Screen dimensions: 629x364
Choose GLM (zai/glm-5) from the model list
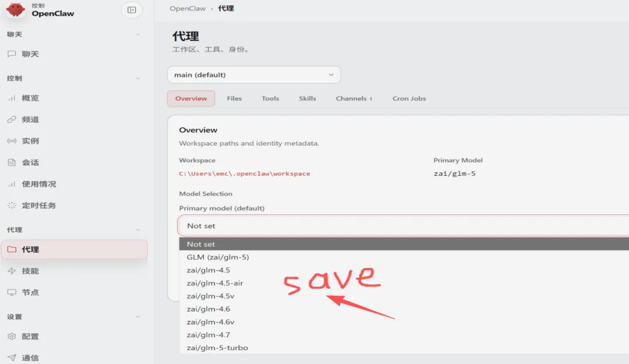tap(404, 257)
